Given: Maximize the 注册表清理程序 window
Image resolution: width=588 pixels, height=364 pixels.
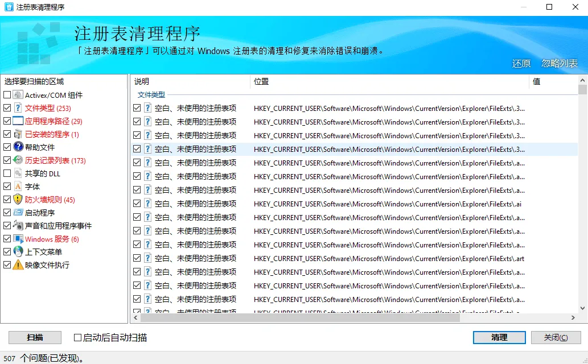Looking at the screenshot, I should (549, 7).
